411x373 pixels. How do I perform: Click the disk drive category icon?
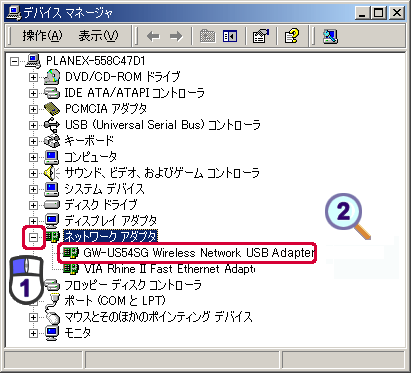coord(52,204)
